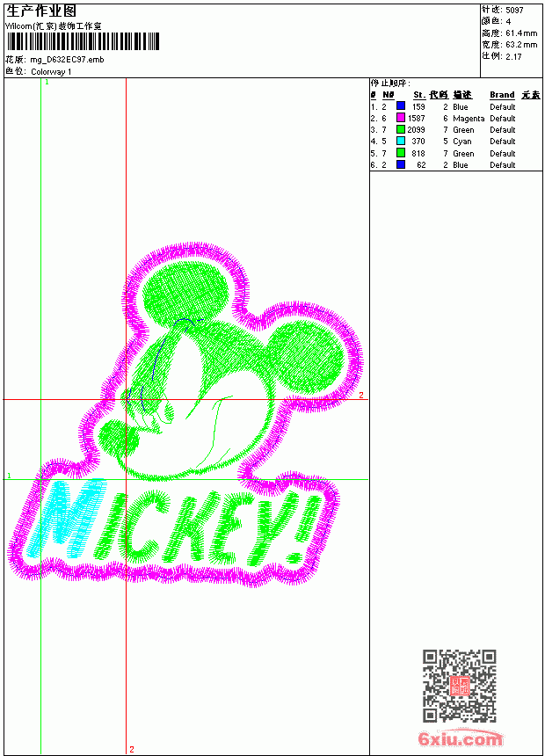Viewport: 545px width, 756px height.
Task: Click the stitch value 2099
Action: (417, 130)
